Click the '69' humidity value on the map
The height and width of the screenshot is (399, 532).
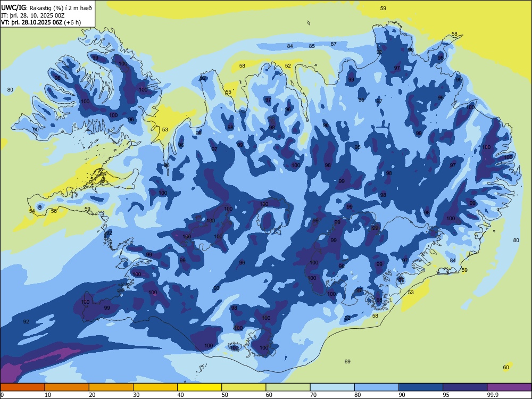point(347,362)
